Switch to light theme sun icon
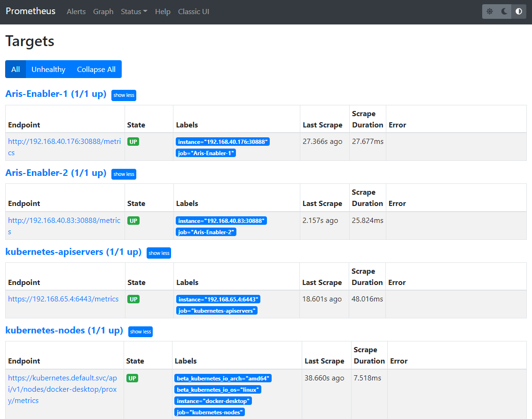 (x=490, y=12)
